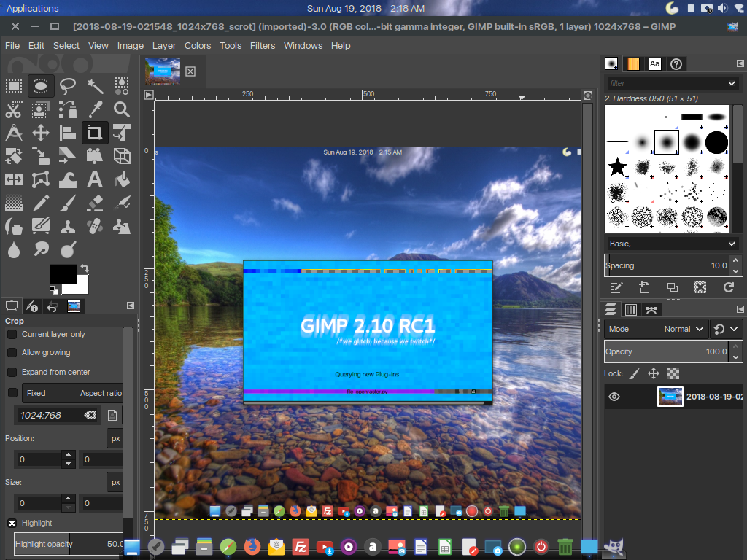Open the Windows menu

(303, 46)
